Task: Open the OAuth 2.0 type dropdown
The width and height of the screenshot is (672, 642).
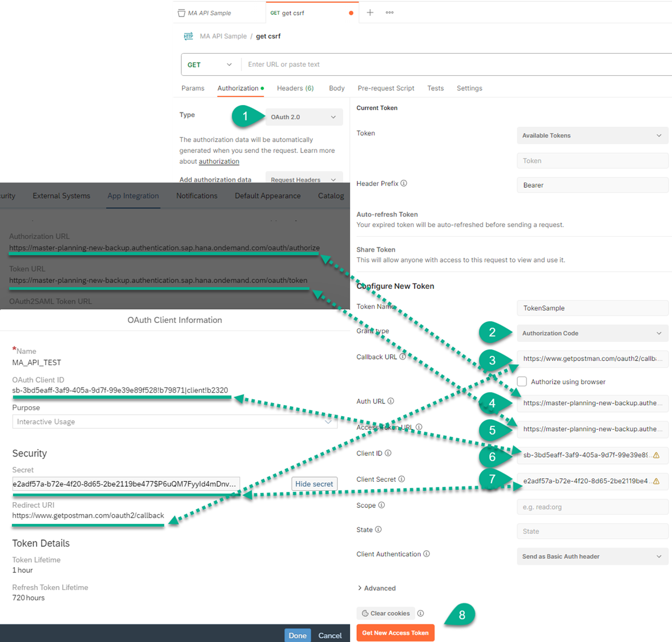Action: (304, 117)
